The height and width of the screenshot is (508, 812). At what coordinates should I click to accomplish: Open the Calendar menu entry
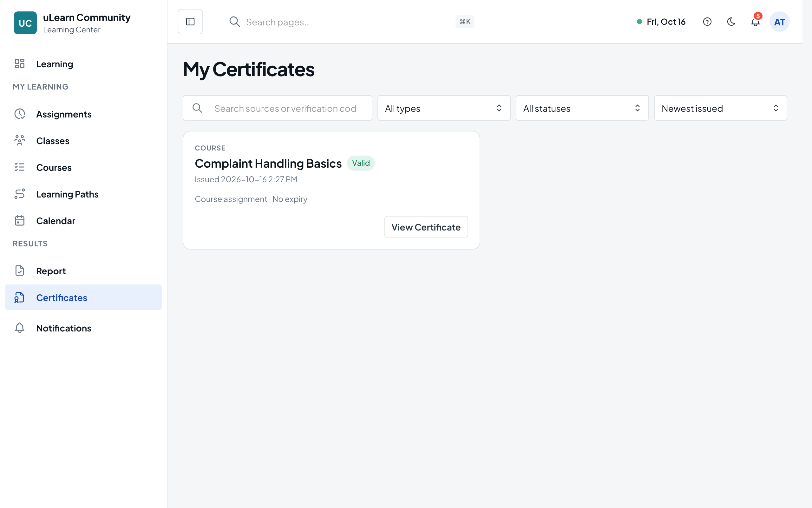(83, 221)
